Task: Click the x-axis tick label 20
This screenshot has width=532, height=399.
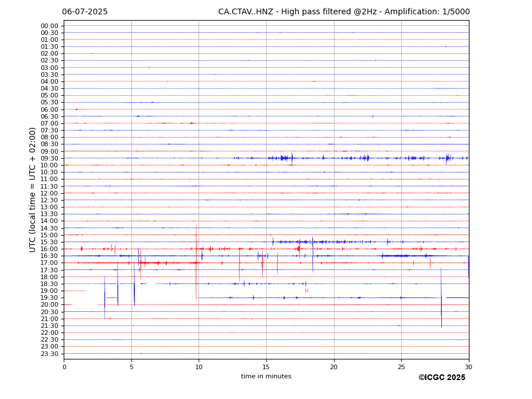Action: pyautogui.click(x=334, y=367)
